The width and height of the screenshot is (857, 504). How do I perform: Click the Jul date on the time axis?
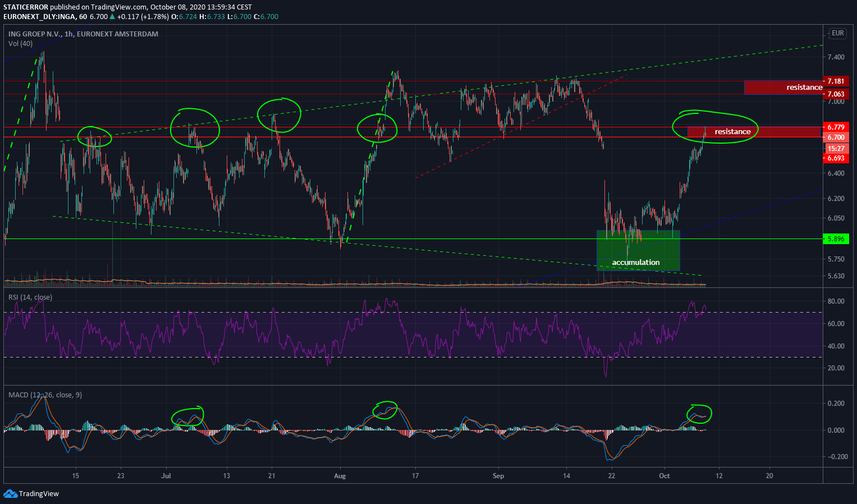[x=166, y=476]
